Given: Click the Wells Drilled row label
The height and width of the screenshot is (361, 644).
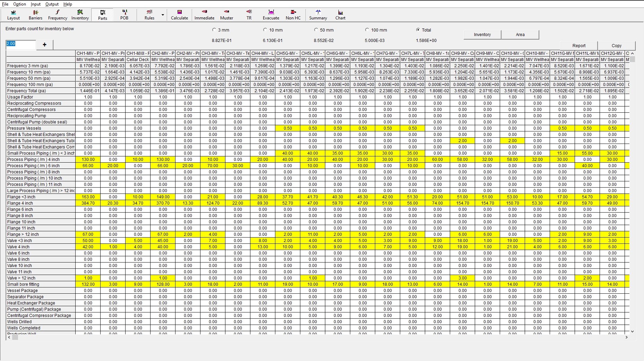Looking at the screenshot, I should click(41, 322).
